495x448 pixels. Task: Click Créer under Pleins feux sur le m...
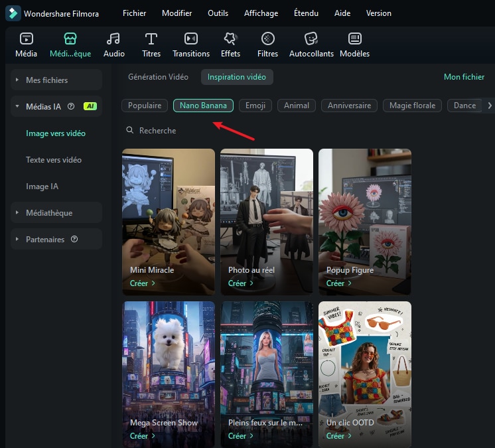point(241,435)
